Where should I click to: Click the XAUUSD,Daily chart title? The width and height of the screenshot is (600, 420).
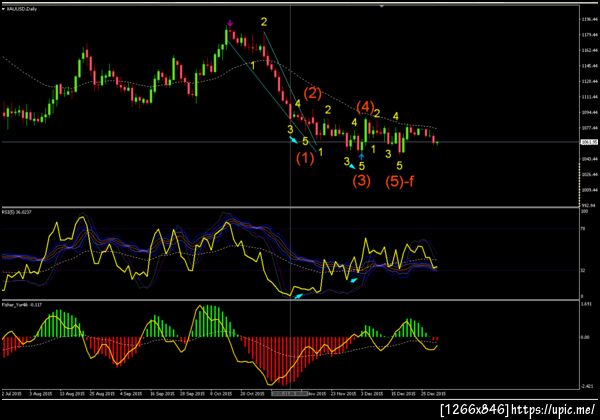click(x=22, y=8)
